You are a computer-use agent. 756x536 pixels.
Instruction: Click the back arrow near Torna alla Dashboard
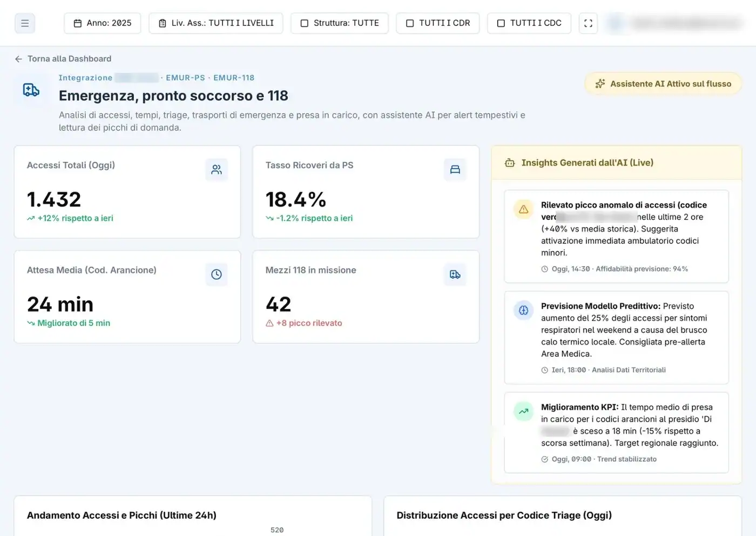tap(19, 59)
